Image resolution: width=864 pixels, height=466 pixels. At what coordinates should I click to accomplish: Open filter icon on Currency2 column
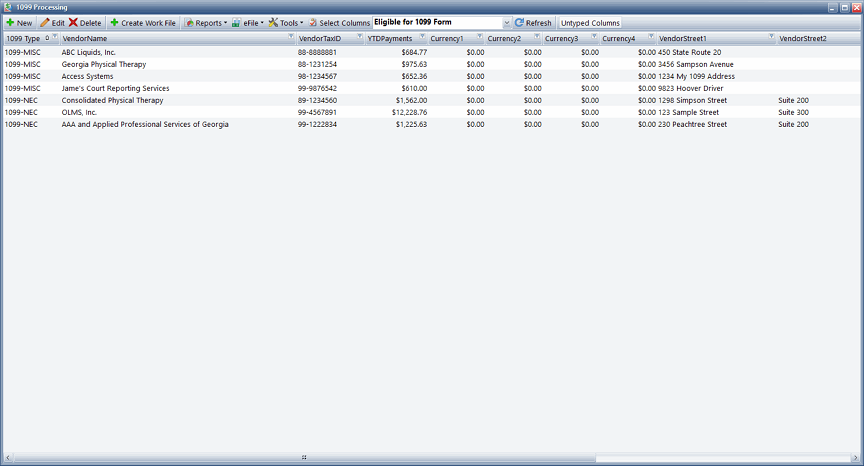537,37
